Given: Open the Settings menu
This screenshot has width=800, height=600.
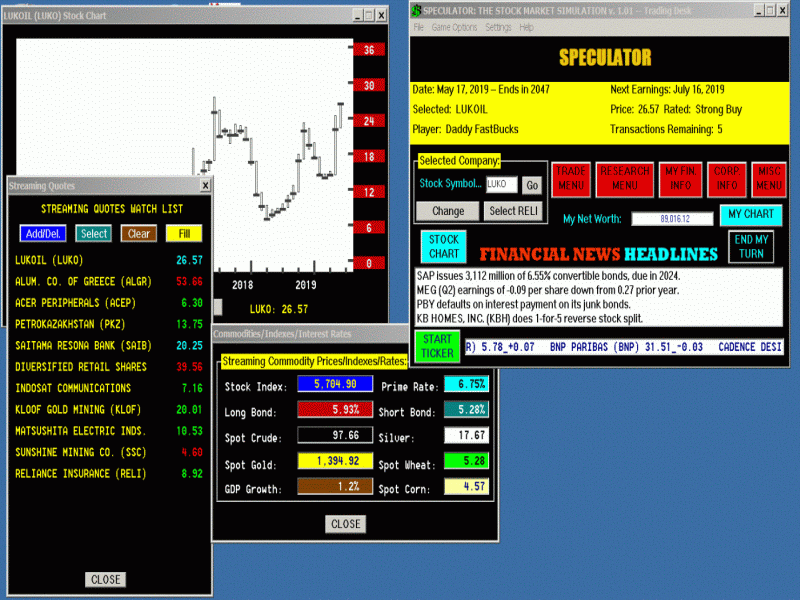Looking at the screenshot, I should click(x=498, y=30).
